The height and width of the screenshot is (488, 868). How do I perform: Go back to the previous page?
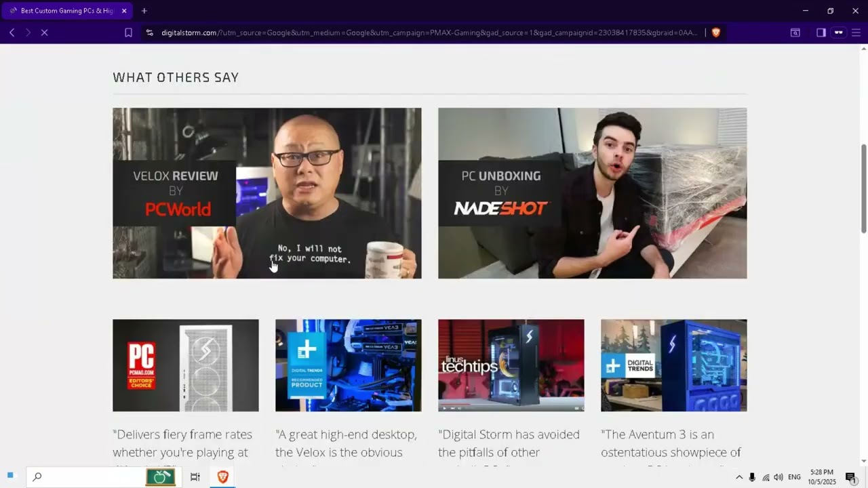pos(12,33)
